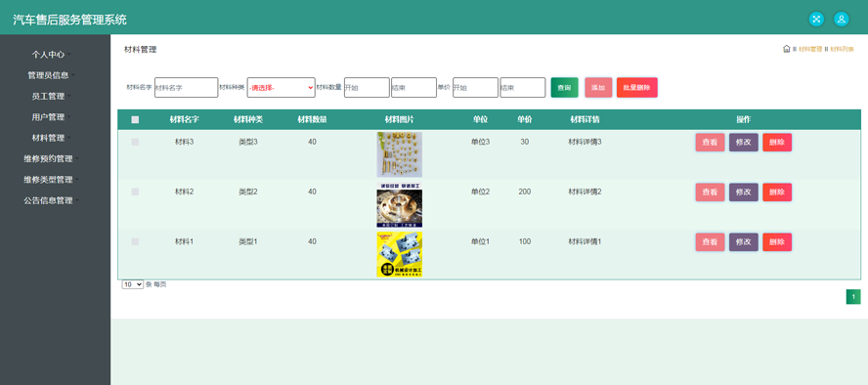Open the 材料1 yellow image thumbnail

tap(399, 254)
